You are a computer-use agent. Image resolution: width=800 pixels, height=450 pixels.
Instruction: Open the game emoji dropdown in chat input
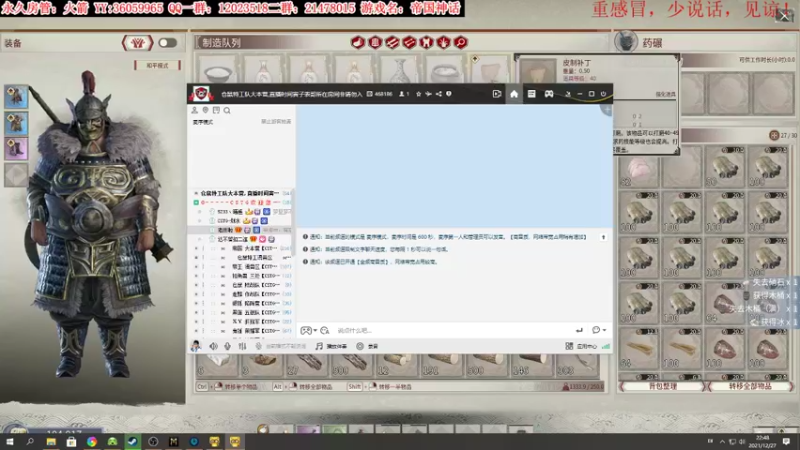tap(309, 331)
